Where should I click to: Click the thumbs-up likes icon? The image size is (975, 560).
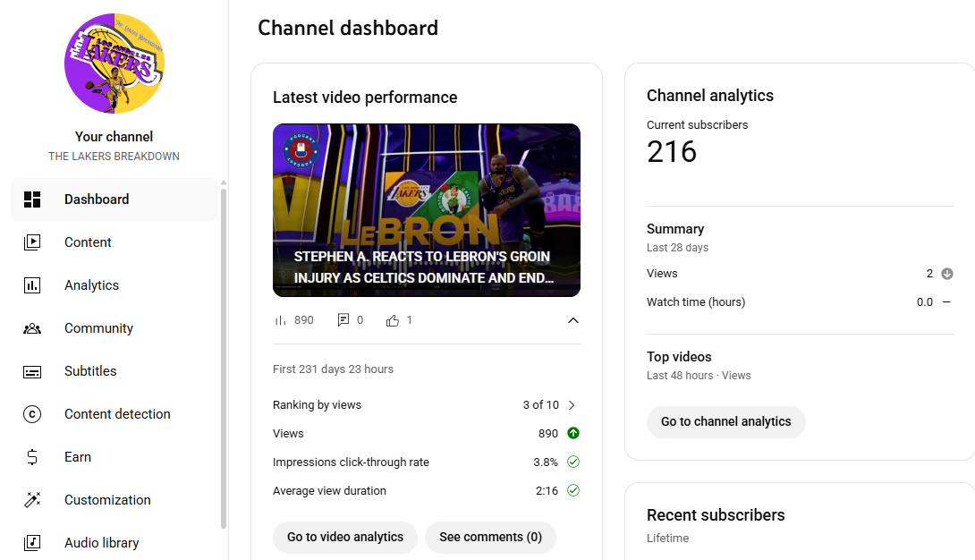392,320
